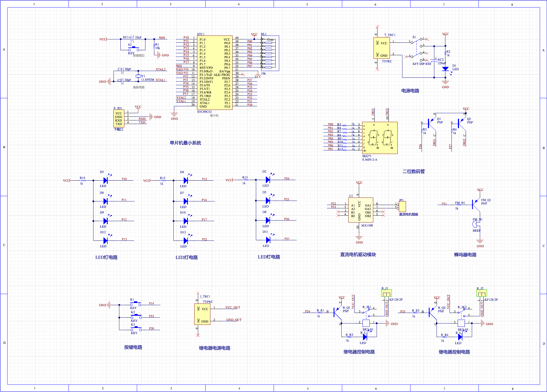Select the 0.36IN-2-A display part label
The height and width of the screenshot is (392, 547).
point(370,160)
